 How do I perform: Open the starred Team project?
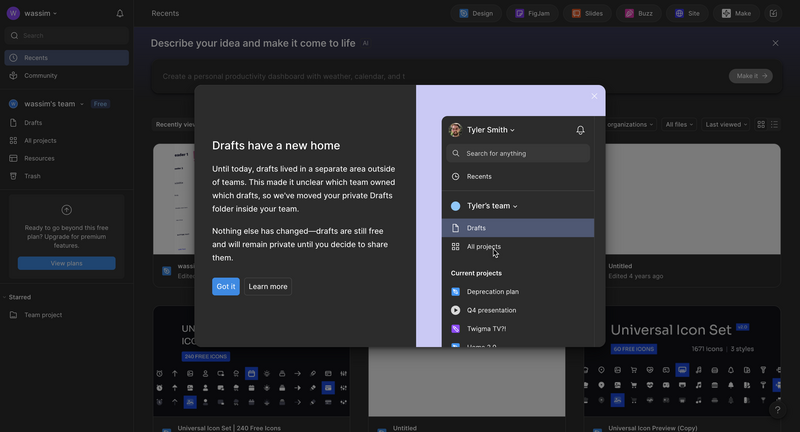(66, 315)
